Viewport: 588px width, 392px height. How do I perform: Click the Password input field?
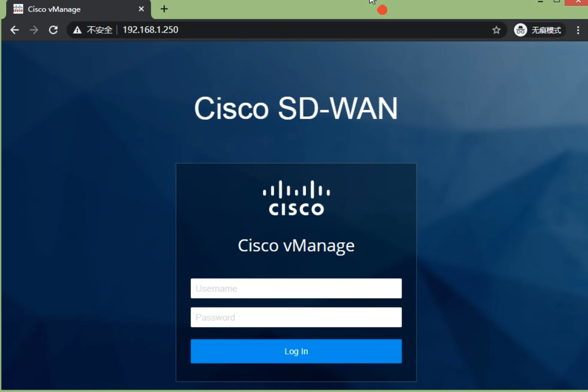pyautogui.click(x=296, y=317)
